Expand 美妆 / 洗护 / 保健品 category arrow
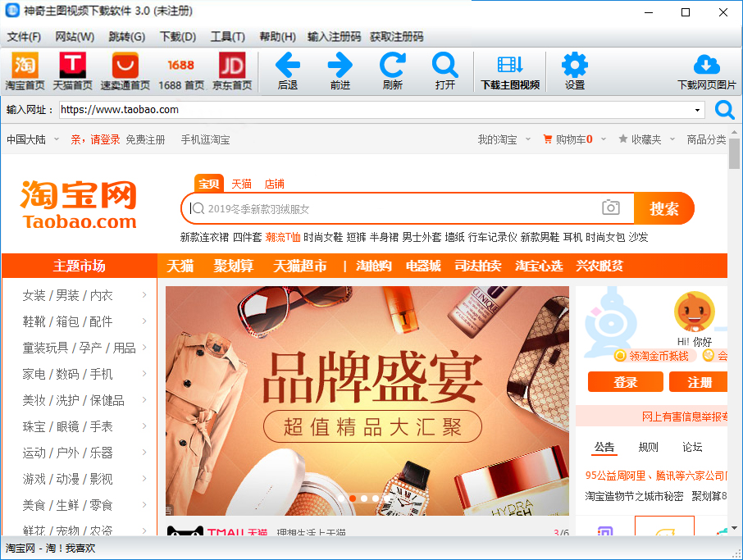The height and width of the screenshot is (560, 743). click(x=144, y=399)
